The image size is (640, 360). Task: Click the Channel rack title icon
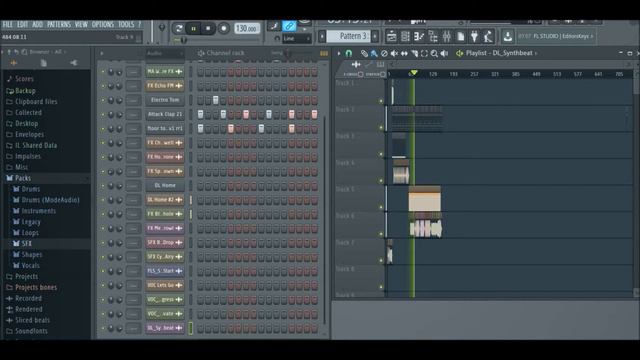click(x=201, y=53)
